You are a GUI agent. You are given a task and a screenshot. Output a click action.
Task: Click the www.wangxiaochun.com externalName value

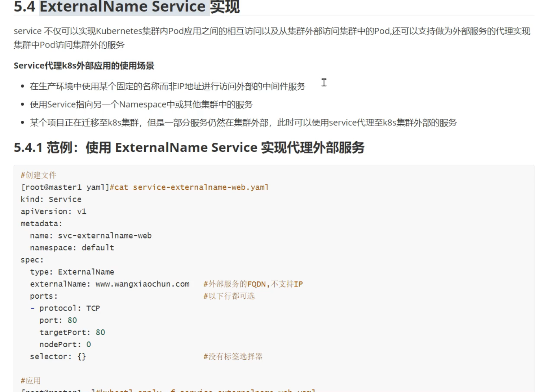pos(142,284)
